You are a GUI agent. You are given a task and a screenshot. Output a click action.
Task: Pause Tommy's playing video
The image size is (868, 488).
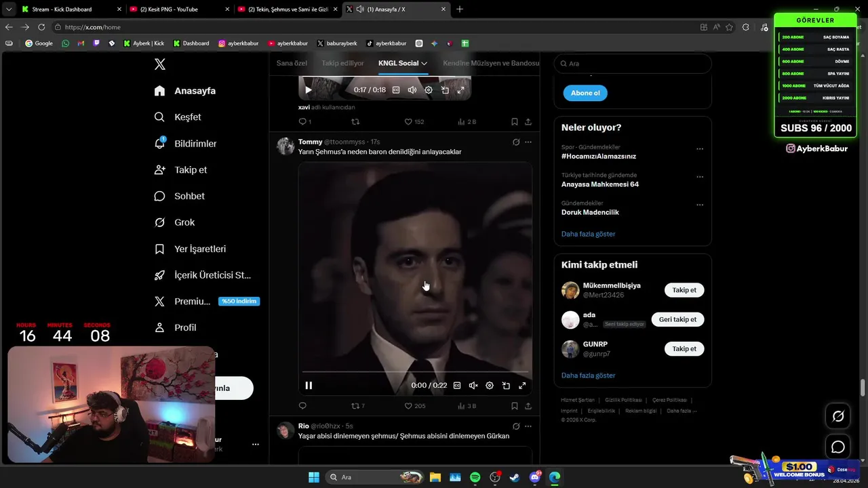coord(309,386)
